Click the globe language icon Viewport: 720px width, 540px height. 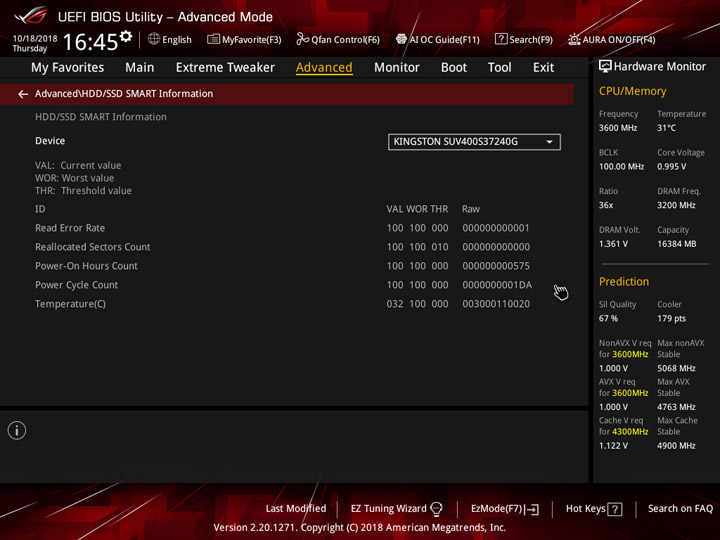click(154, 39)
